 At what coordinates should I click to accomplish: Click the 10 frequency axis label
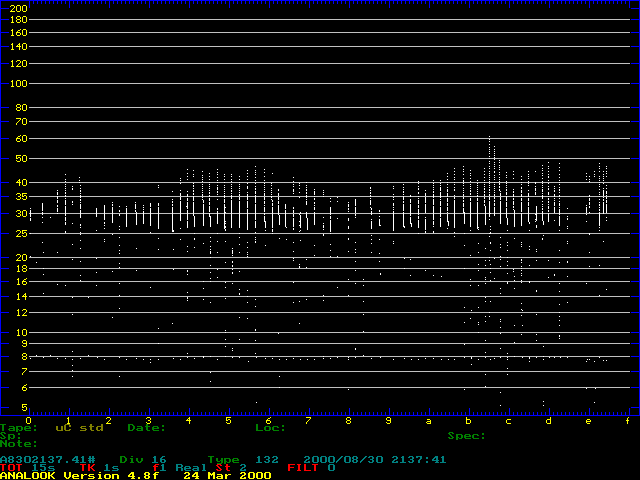pyautogui.click(x=21, y=333)
